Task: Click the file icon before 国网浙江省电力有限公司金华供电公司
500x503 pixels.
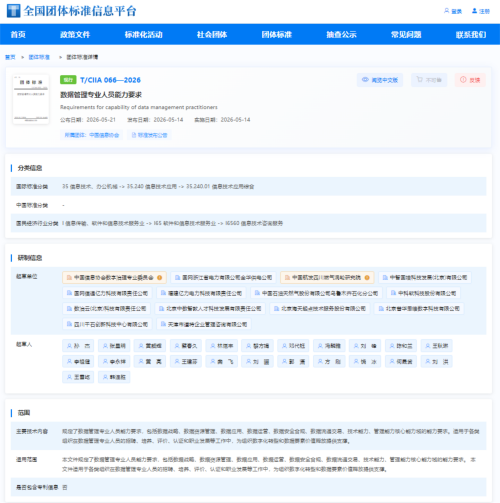Action: coord(178,277)
